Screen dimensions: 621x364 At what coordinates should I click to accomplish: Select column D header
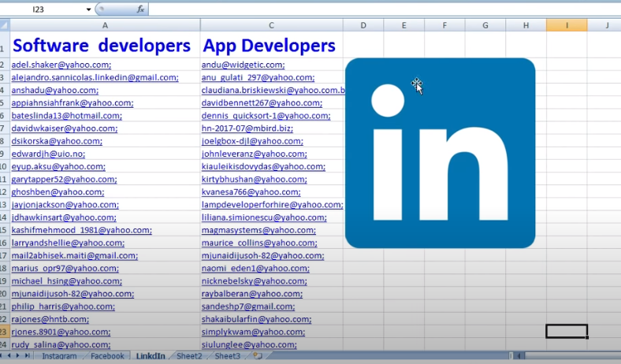pyautogui.click(x=363, y=25)
